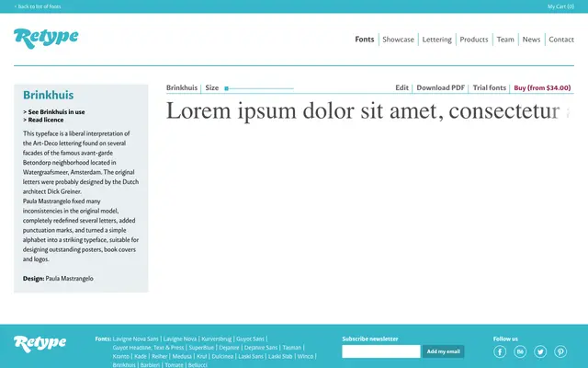588x368 pixels.
Task: Click the newsletter email input field
Action: pyautogui.click(x=381, y=351)
